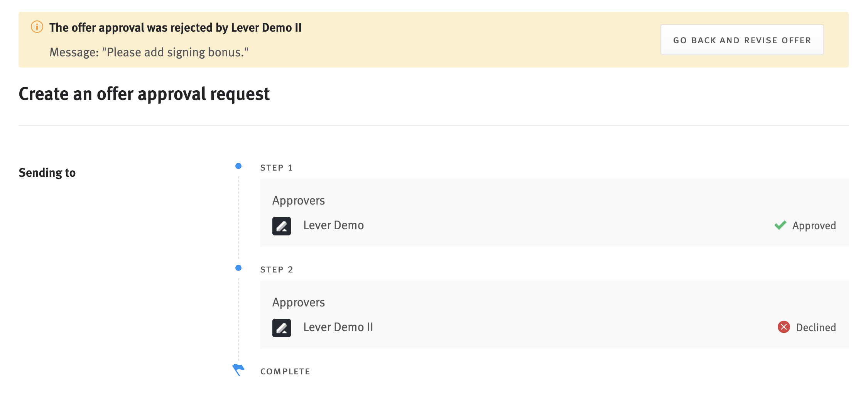Viewport: 868px width, 406px height.
Task: Click the Lever Demo II avatar icon in Step 2
Action: (x=281, y=328)
